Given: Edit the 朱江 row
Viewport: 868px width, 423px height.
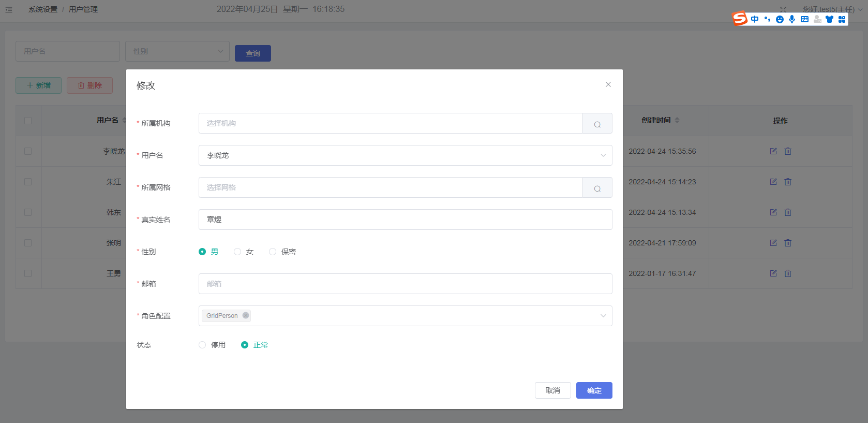Looking at the screenshot, I should click(x=773, y=182).
